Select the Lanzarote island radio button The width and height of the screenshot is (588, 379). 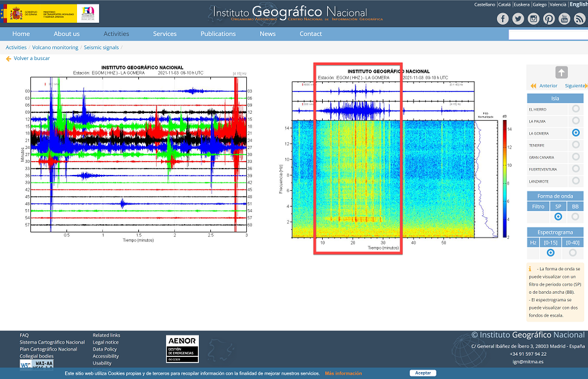(x=575, y=181)
